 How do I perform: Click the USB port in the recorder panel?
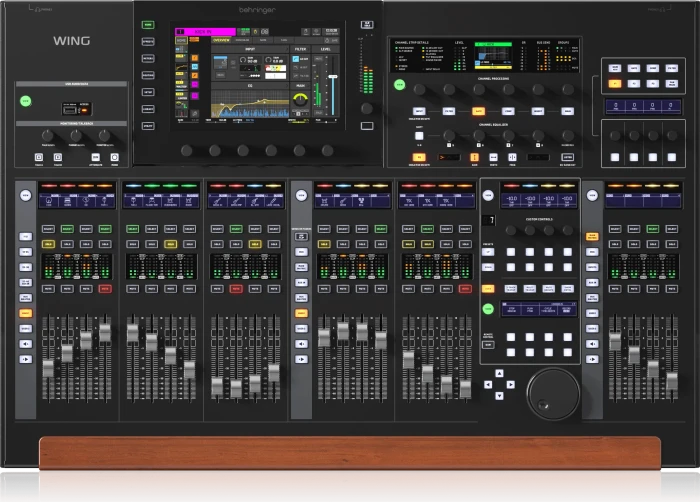(70, 110)
